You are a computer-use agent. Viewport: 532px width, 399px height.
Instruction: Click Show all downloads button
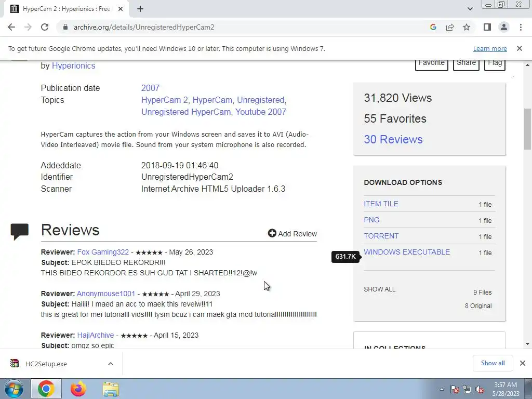[x=493, y=363]
